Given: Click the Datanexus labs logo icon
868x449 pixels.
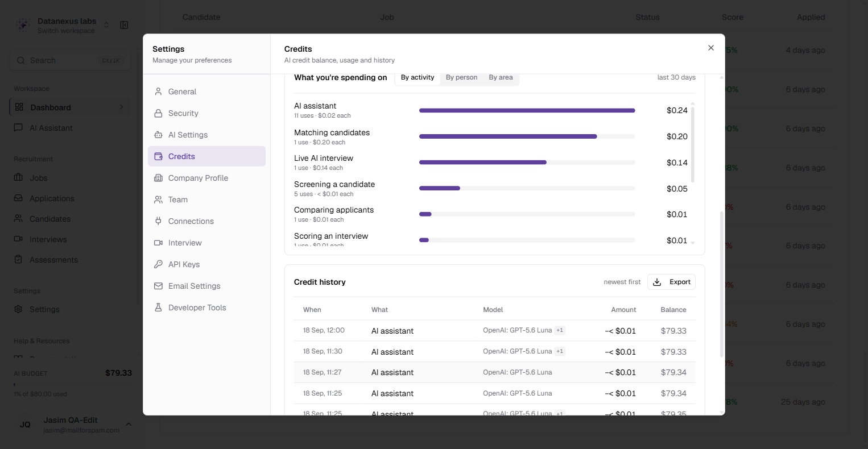Looking at the screenshot, I should coord(23,25).
